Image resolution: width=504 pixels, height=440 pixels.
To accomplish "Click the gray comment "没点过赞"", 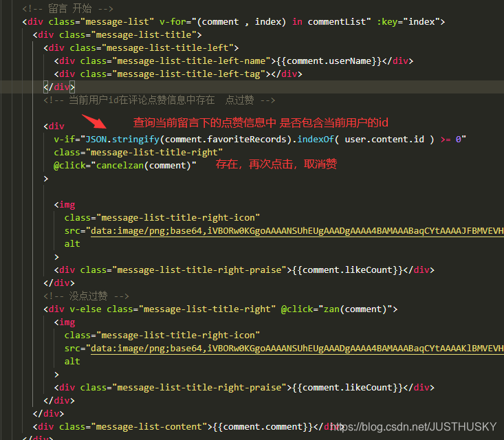I will [89, 296].
